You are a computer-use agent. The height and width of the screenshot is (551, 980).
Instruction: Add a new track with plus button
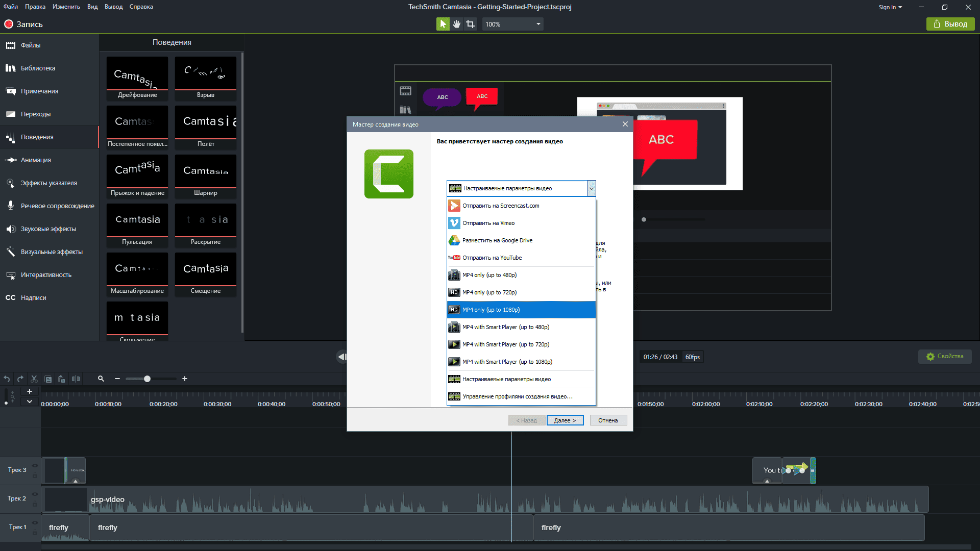pos(30,391)
